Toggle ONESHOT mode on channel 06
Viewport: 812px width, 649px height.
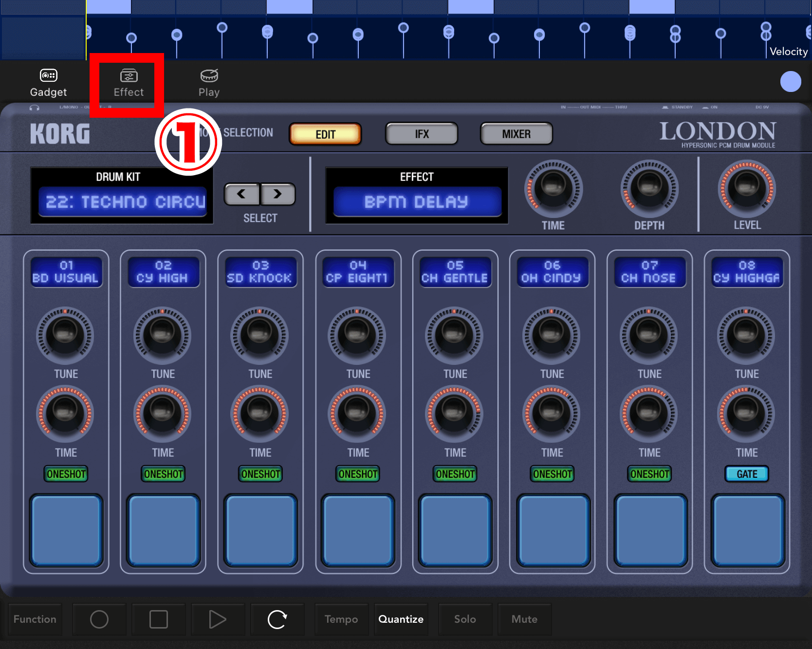point(553,474)
